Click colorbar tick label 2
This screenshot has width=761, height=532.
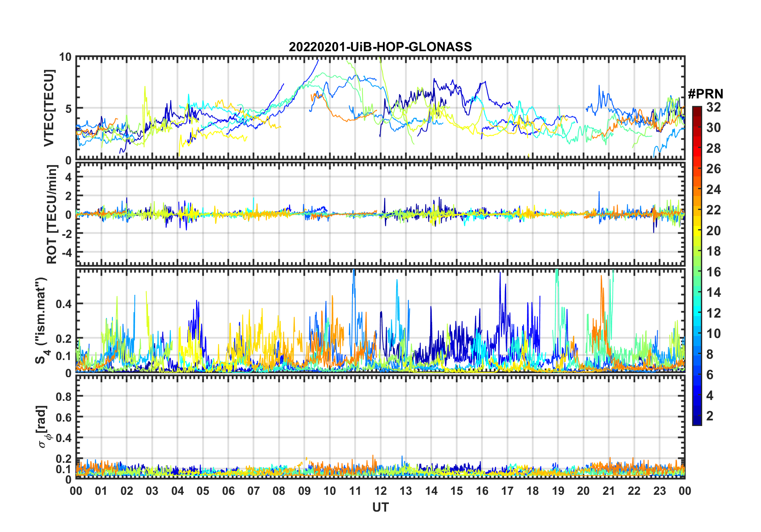point(710,416)
